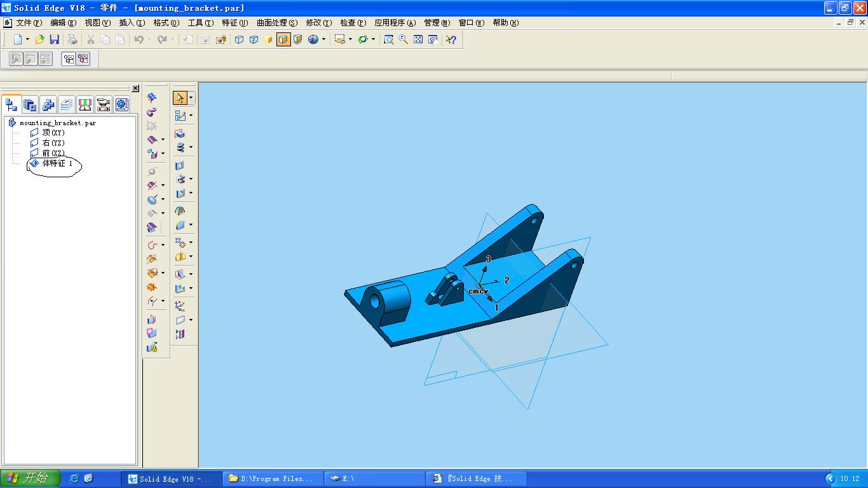868x488 pixels.
Task: Open the Feature Playback tab
Action: 104,104
